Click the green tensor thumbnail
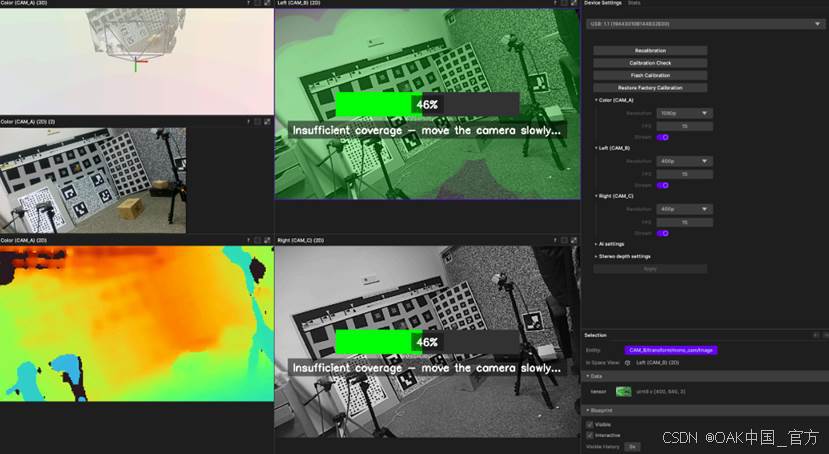Image resolution: width=829 pixels, height=454 pixels. point(623,392)
